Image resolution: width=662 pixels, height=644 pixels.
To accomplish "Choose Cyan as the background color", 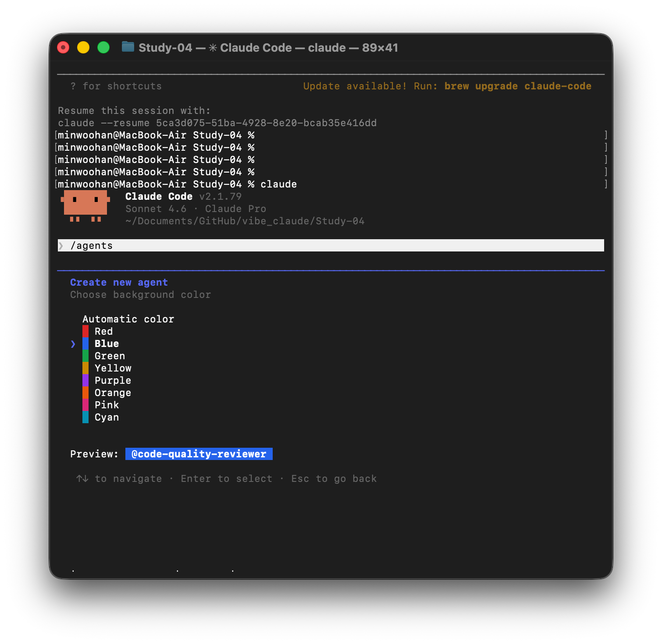I will coord(107,418).
